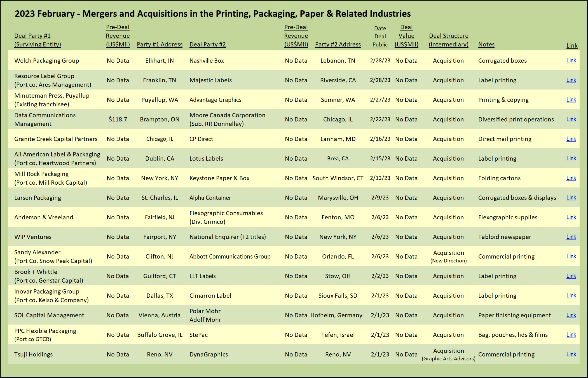Select the 'Keystone Paper & Box' cell

(x=219, y=178)
